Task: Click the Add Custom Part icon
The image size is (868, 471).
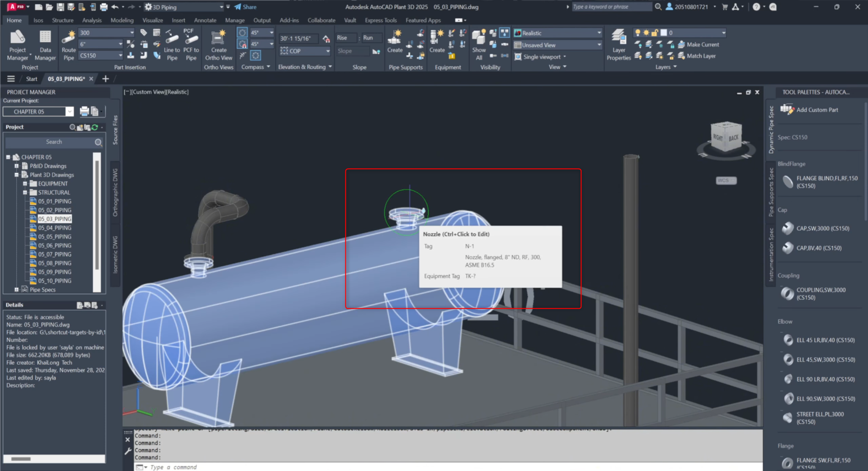Action: (787, 109)
